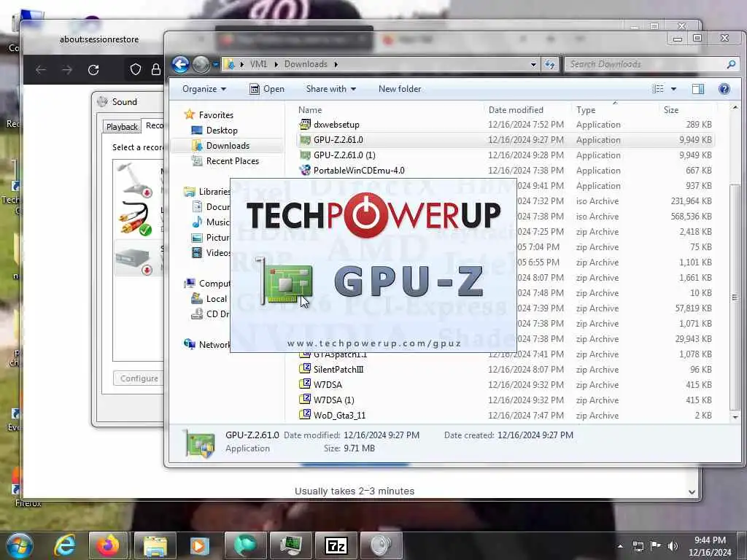Go back in Explorer using the Back arrow
Viewport: 747px width, 560px height.
[181, 64]
